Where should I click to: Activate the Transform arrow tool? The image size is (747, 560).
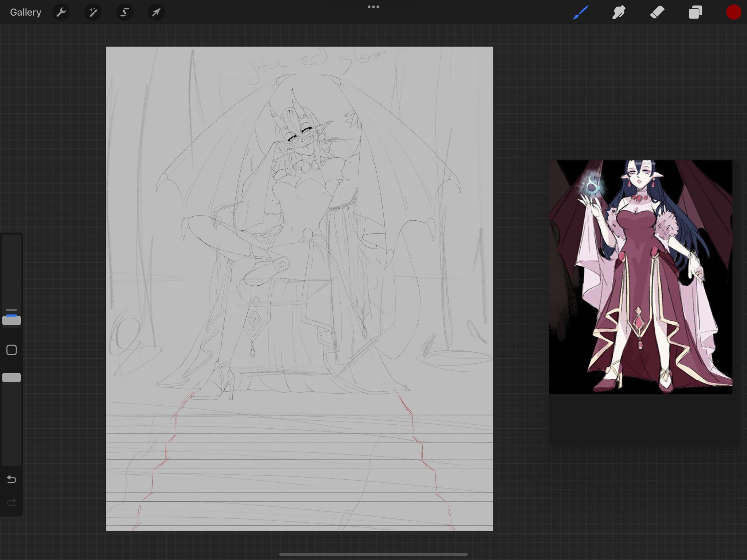[156, 12]
